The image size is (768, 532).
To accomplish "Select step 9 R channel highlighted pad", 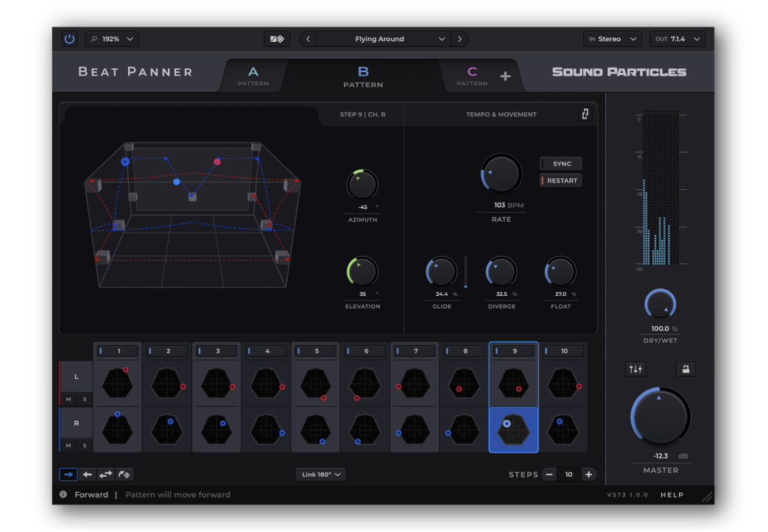I will coord(513,430).
